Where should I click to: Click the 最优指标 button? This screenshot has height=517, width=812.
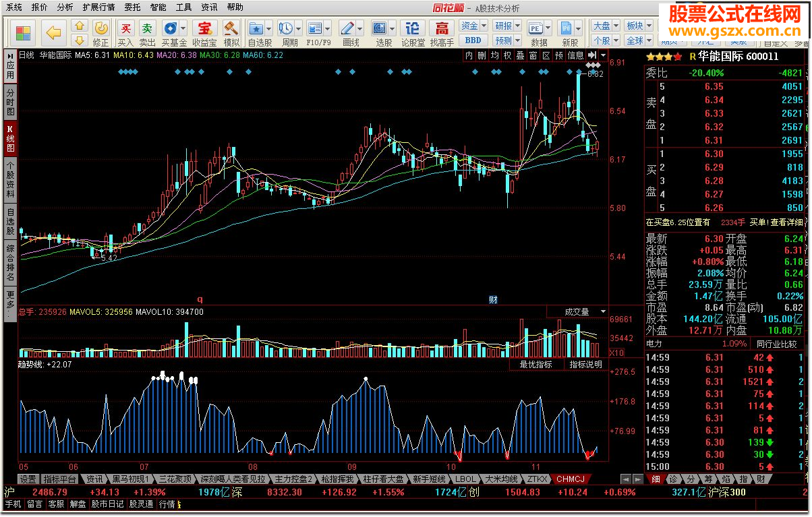(x=536, y=364)
